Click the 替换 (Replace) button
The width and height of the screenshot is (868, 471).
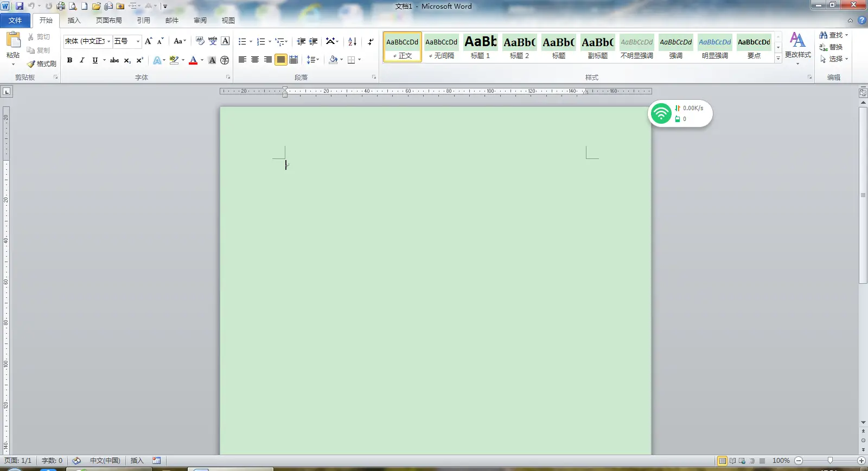click(x=831, y=47)
